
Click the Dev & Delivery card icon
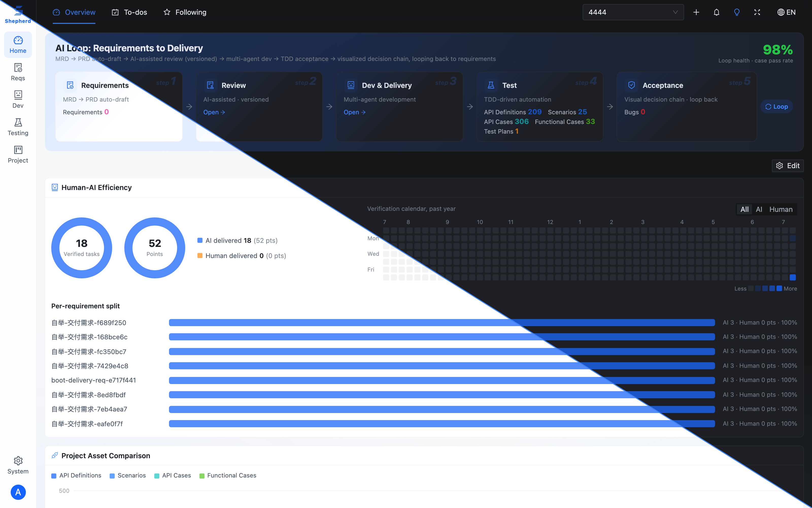[x=351, y=85]
